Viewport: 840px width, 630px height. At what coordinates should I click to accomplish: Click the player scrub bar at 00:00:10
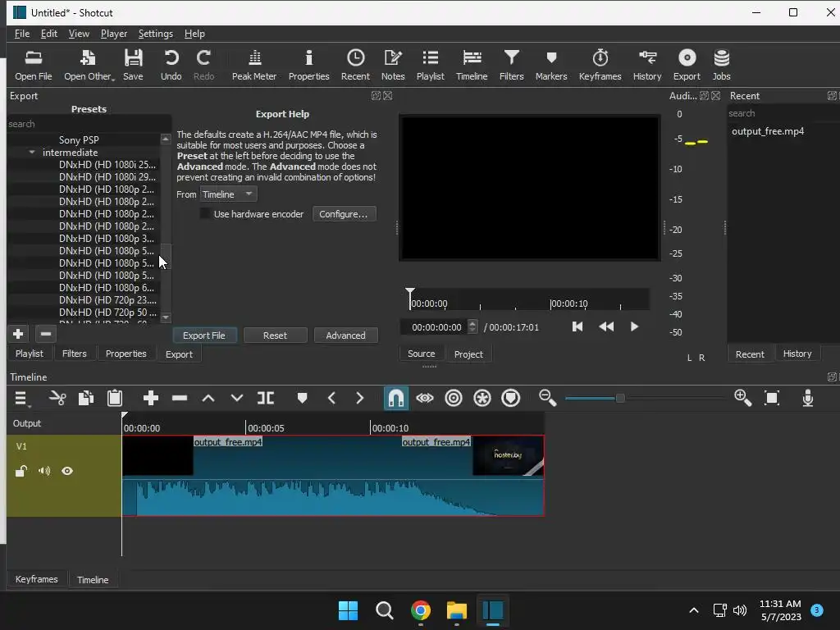click(550, 304)
